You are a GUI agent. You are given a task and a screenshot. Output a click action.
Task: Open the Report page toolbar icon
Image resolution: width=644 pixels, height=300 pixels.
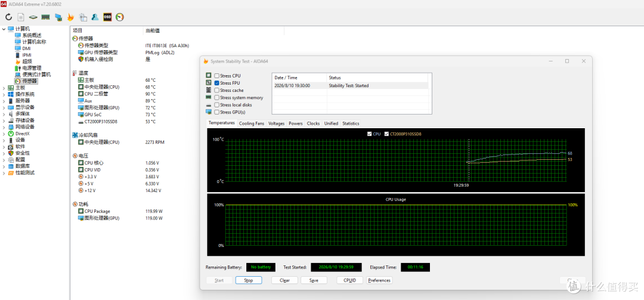click(x=21, y=17)
